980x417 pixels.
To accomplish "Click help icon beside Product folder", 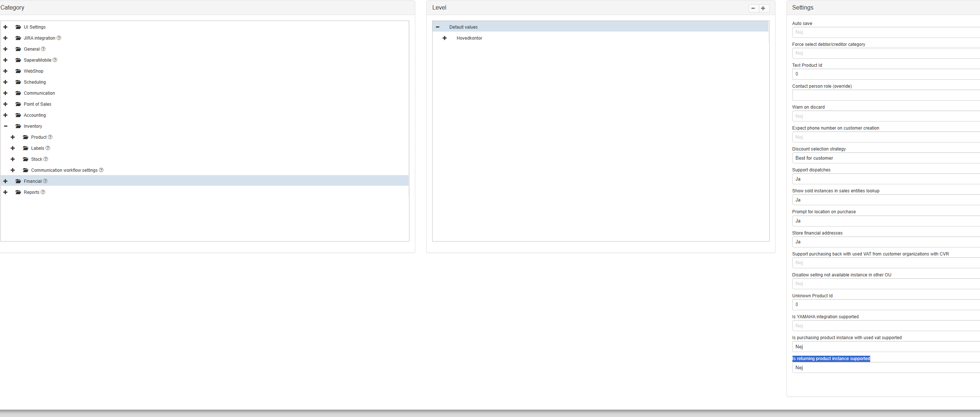I will point(50,137).
